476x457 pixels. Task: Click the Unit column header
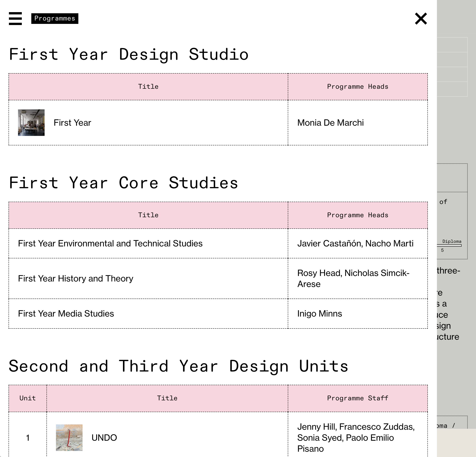28,398
